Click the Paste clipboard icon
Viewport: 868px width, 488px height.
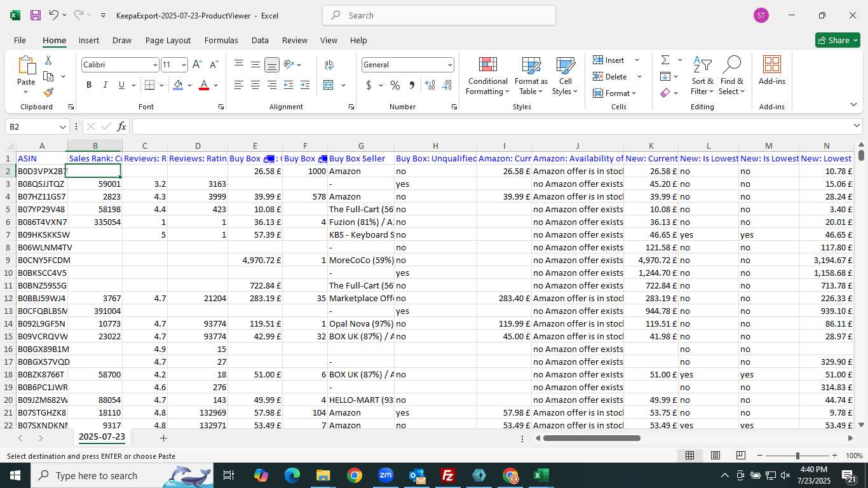[x=26, y=65]
